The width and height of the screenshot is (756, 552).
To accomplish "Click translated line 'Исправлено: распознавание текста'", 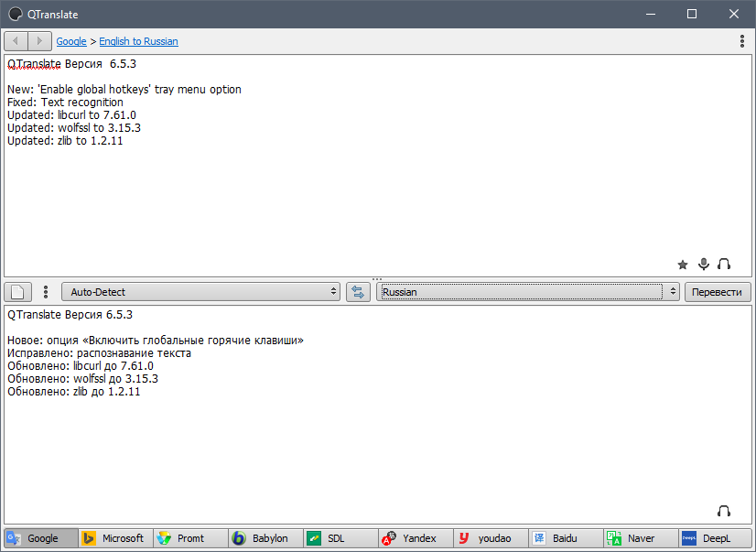I will (100, 352).
